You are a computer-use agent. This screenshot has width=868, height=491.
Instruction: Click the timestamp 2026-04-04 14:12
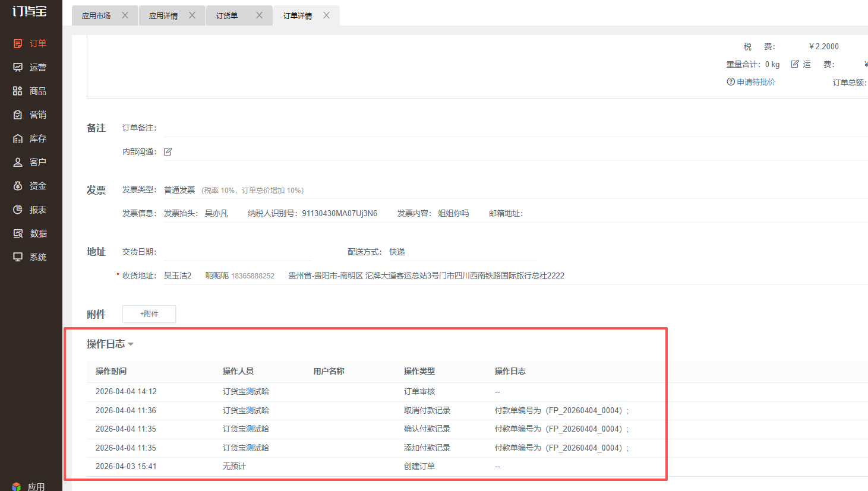coord(126,391)
